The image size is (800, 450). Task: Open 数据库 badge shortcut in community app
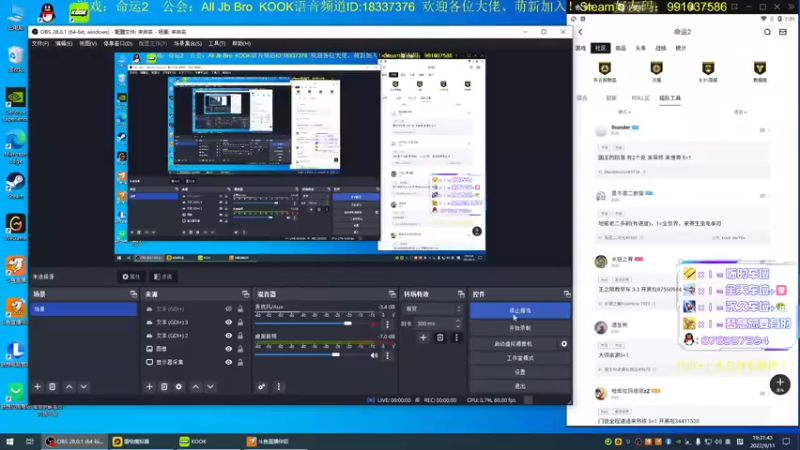(760, 71)
